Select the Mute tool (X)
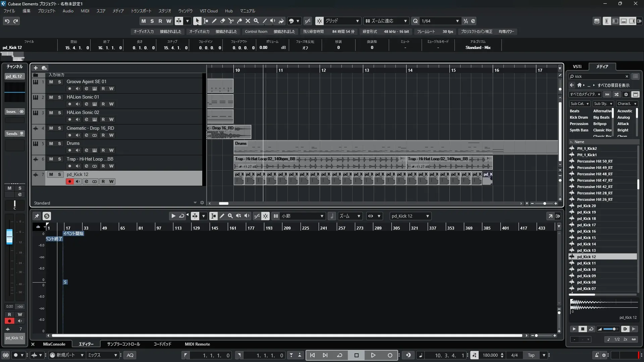 tap(248, 21)
